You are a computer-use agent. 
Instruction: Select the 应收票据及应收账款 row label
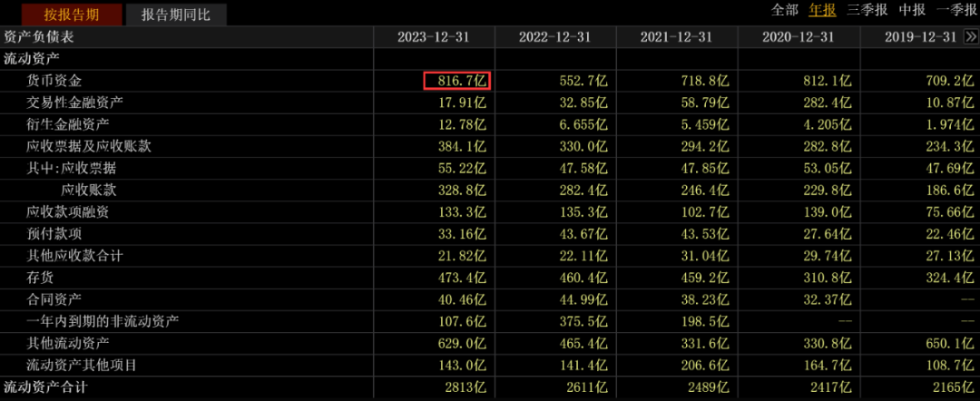[x=89, y=147]
